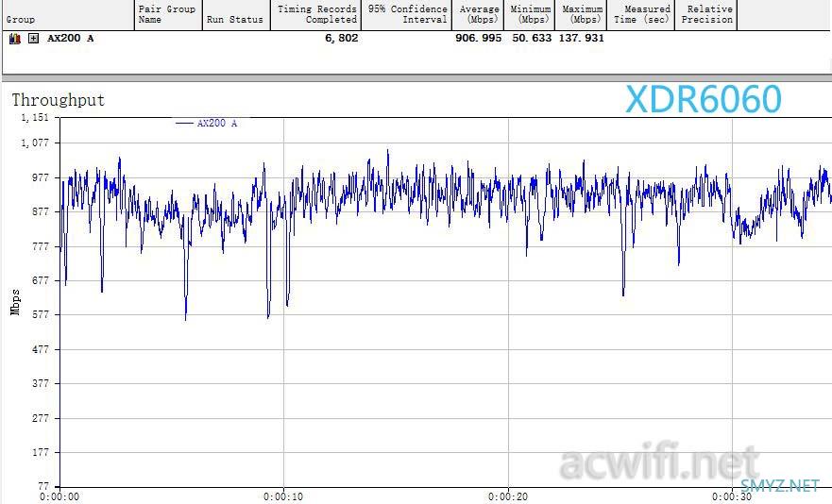The image size is (832, 504).
Task: Click the 77 throughput axis label
Action: 43,486
